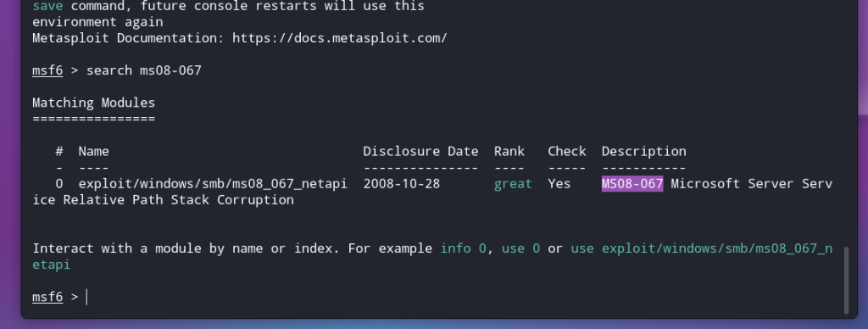The image size is (868, 329).
Task: Click the 'Description' column header
Action: tap(644, 152)
